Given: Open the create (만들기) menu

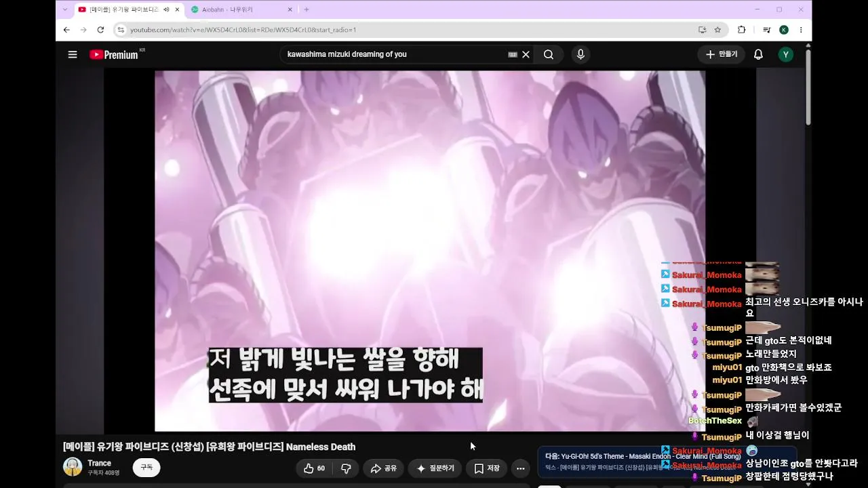Looking at the screenshot, I should 722,54.
